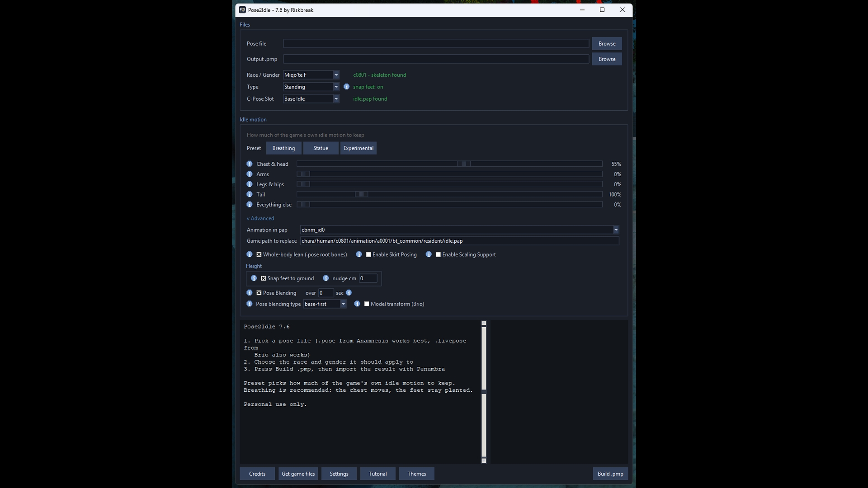Open the Themes chooser
The width and height of the screenshot is (868, 488).
(417, 474)
